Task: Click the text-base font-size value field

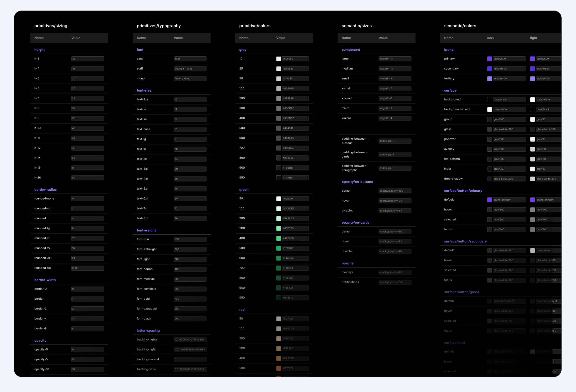Action: pos(190,129)
